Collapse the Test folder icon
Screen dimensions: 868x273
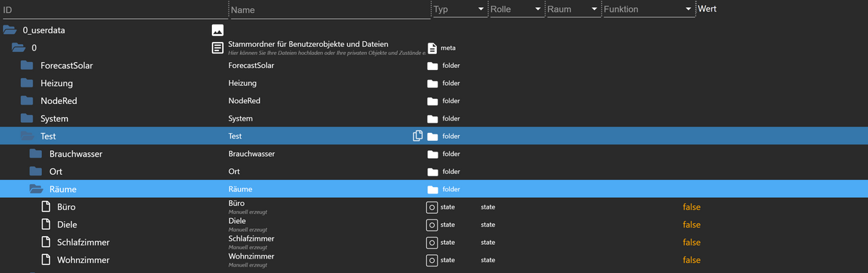[x=27, y=136]
